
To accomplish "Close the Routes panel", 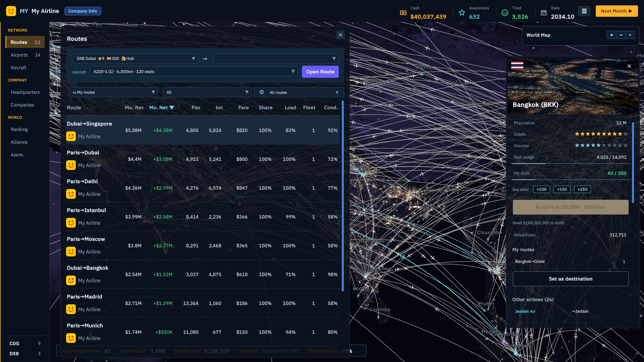I will click(340, 35).
